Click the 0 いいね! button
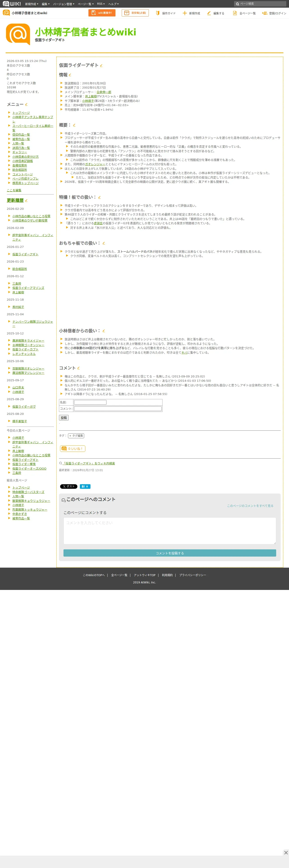 coord(73,448)
